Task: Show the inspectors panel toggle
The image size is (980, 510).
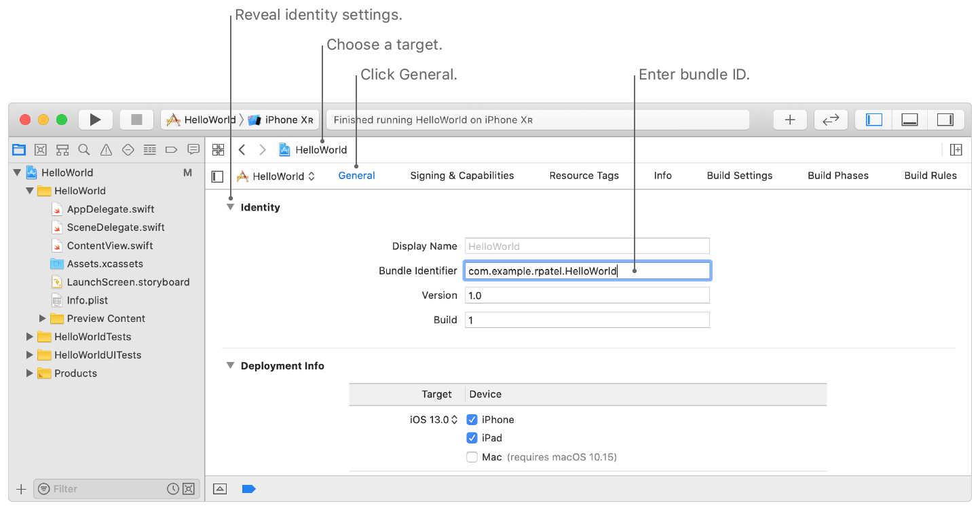Action: tap(945, 120)
